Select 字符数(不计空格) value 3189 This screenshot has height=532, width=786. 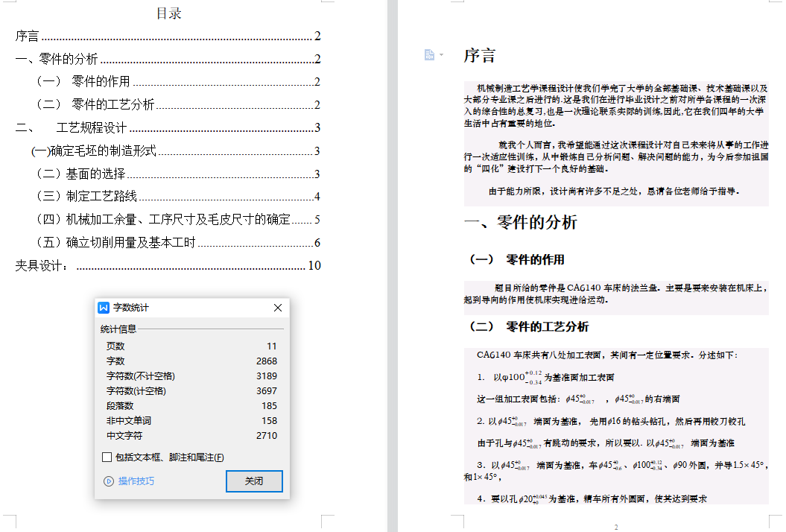(x=267, y=376)
